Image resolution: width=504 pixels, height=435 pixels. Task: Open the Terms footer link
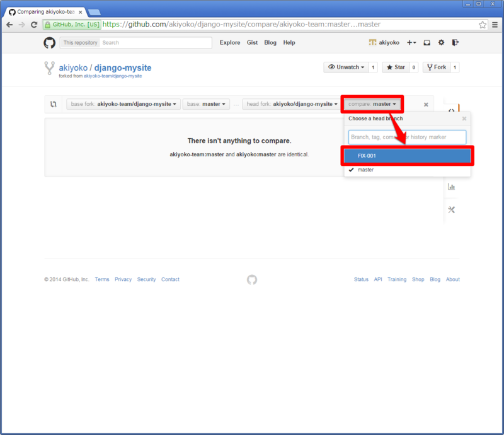pyautogui.click(x=102, y=279)
